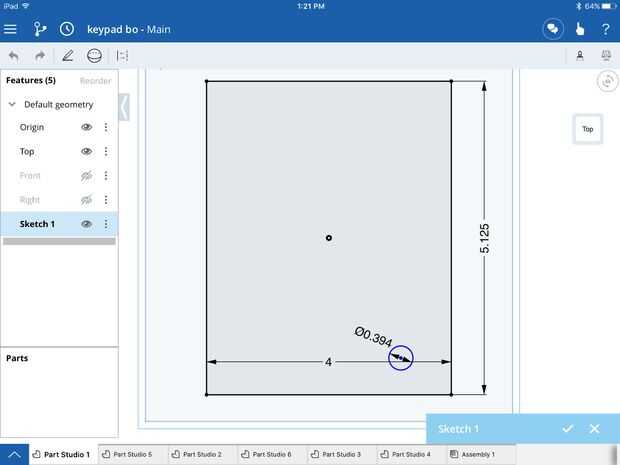This screenshot has height=465, width=620.
Task: Switch to Part Studio 3 tab
Action: click(x=341, y=454)
